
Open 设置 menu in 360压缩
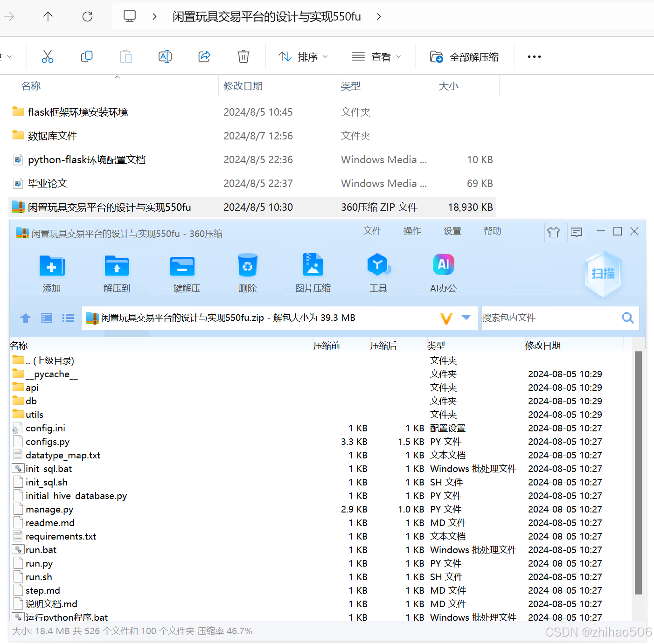tap(452, 231)
